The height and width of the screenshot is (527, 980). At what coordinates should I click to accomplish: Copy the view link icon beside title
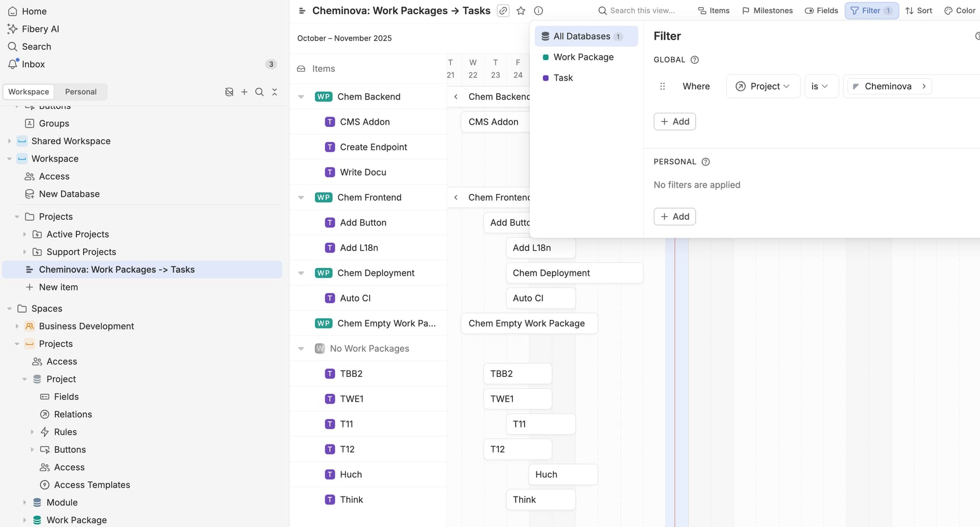[x=503, y=11]
